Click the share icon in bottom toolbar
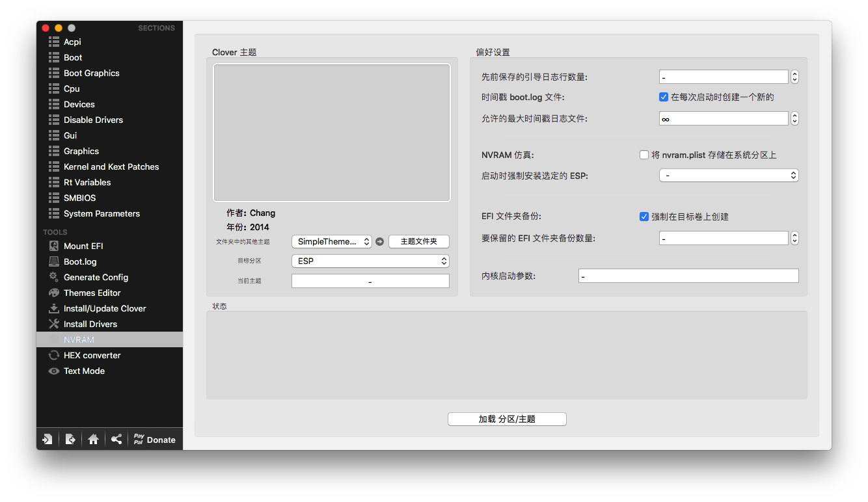This screenshot has width=868, height=502. point(116,439)
